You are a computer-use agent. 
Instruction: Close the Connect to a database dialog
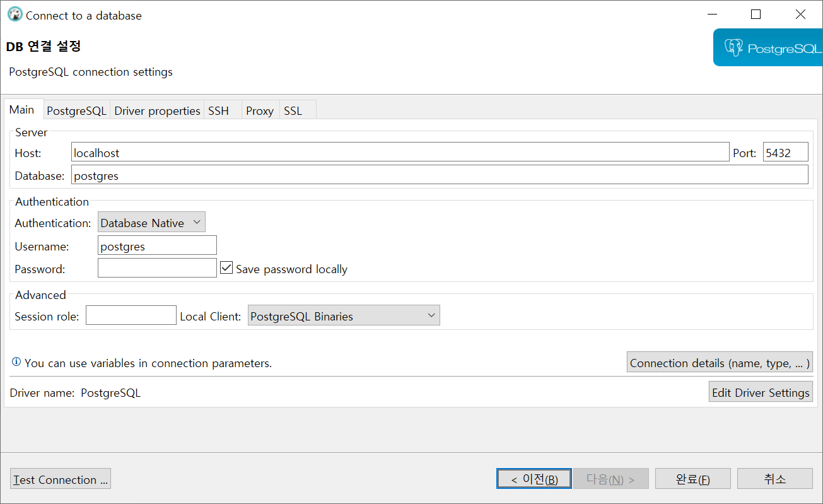(x=800, y=15)
